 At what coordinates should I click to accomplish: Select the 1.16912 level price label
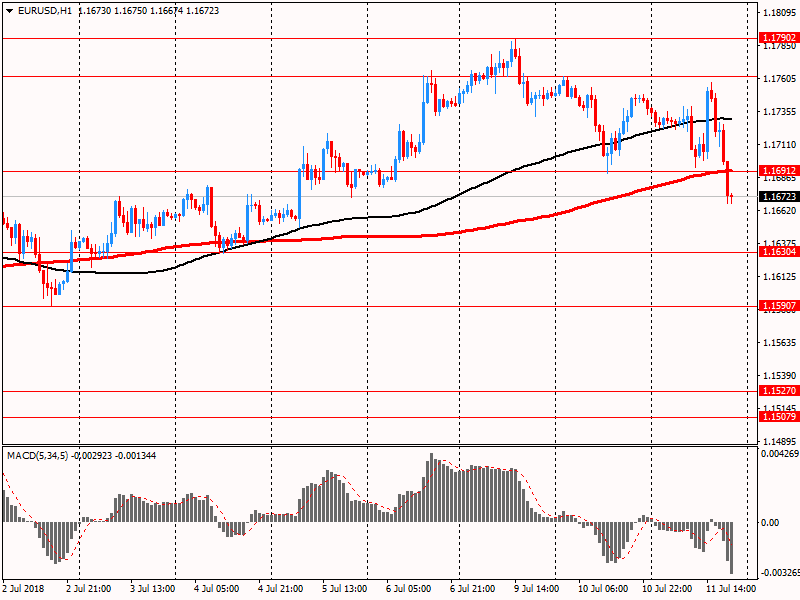778,170
